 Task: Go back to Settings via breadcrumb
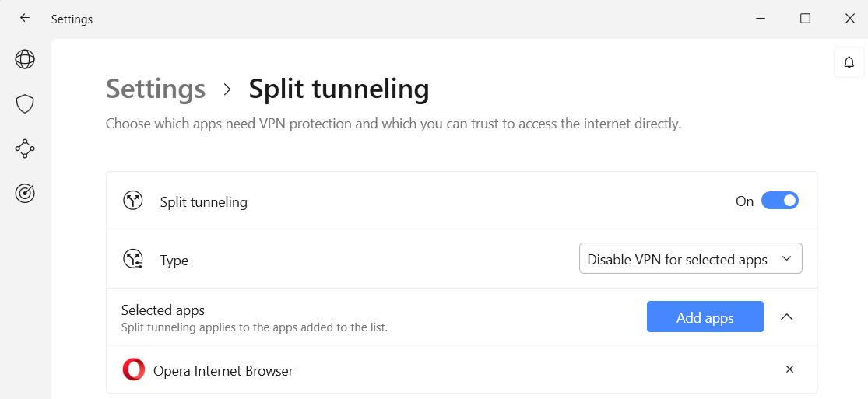156,89
